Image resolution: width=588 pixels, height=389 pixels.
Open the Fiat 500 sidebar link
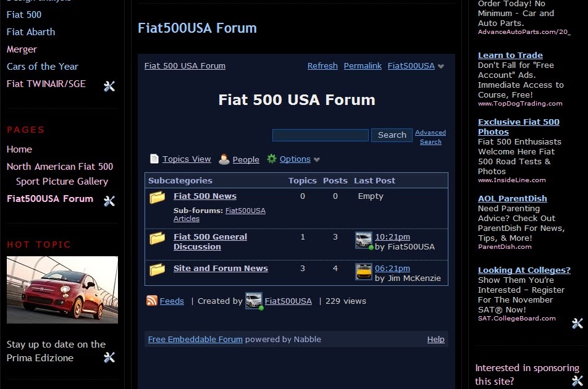coord(24,15)
